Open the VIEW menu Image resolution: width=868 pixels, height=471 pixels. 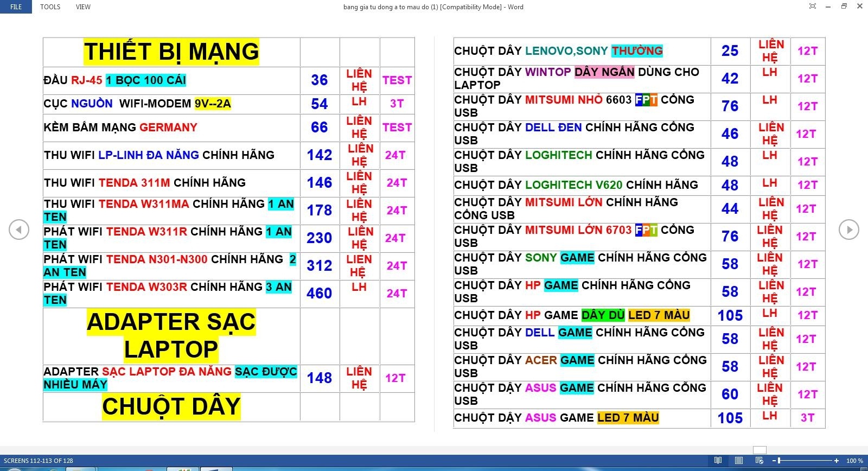click(83, 7)
